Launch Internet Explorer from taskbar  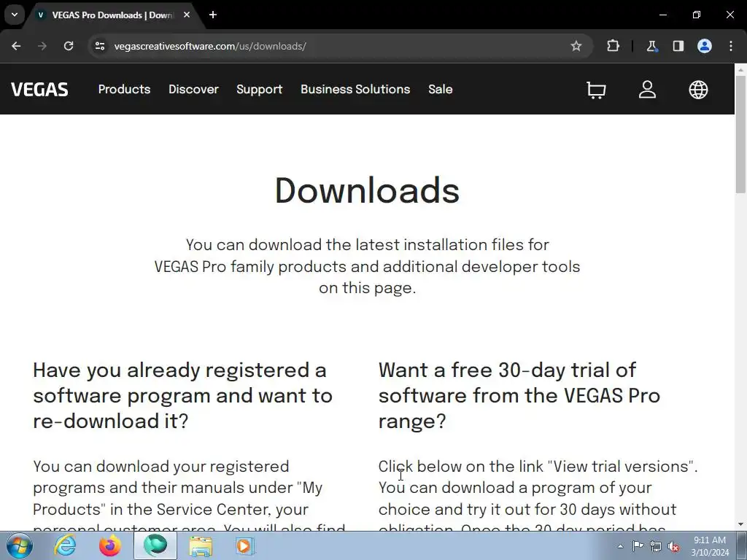coord(65,545)
